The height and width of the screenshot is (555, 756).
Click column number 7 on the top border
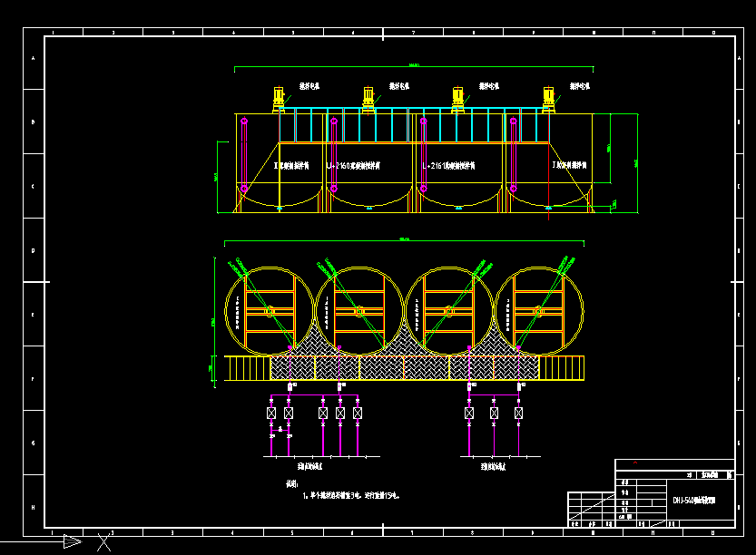[x=413, y=33]
